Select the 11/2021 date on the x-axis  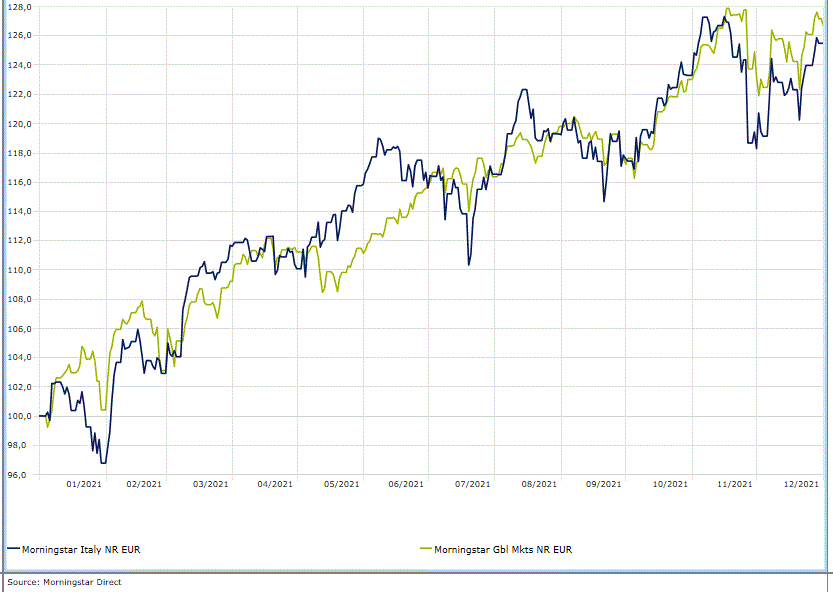point(735,484)
